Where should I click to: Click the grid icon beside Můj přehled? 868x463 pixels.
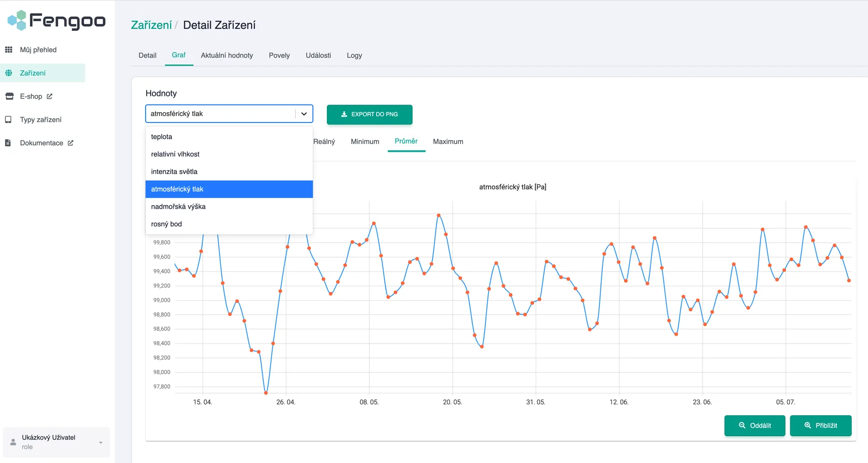[9, 50]
